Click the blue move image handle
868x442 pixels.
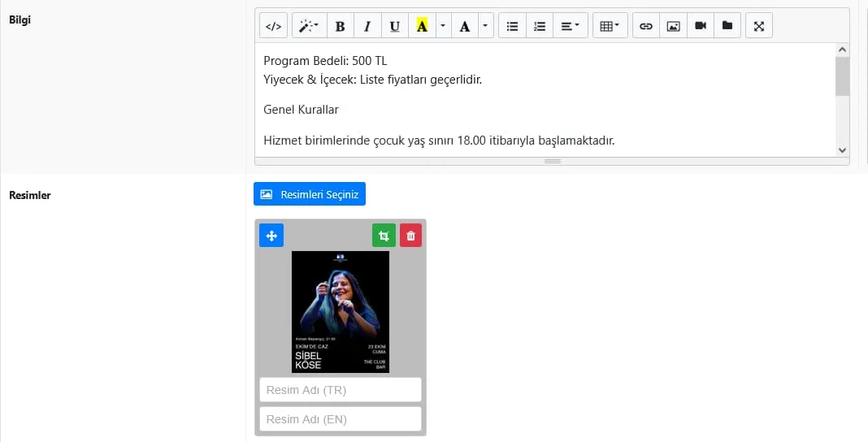click(271, 236)
